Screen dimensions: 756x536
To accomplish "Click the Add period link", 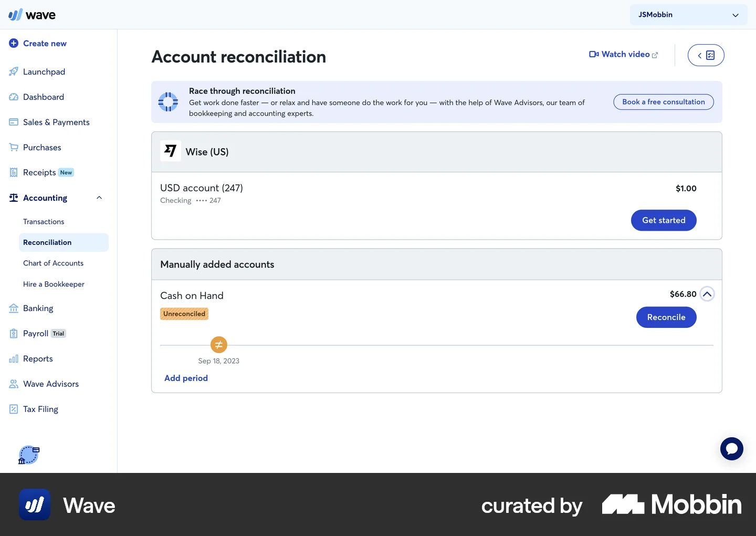I will pos(186,378).
